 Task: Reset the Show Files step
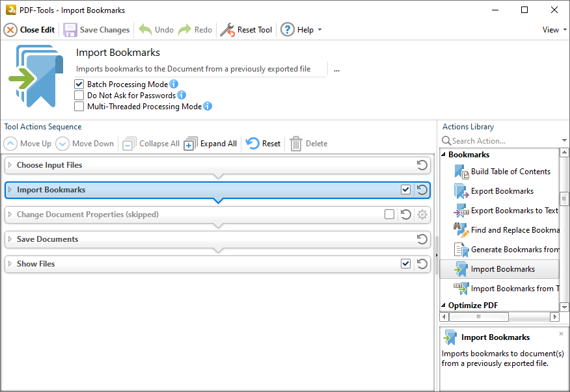click(x=422, y=264)
